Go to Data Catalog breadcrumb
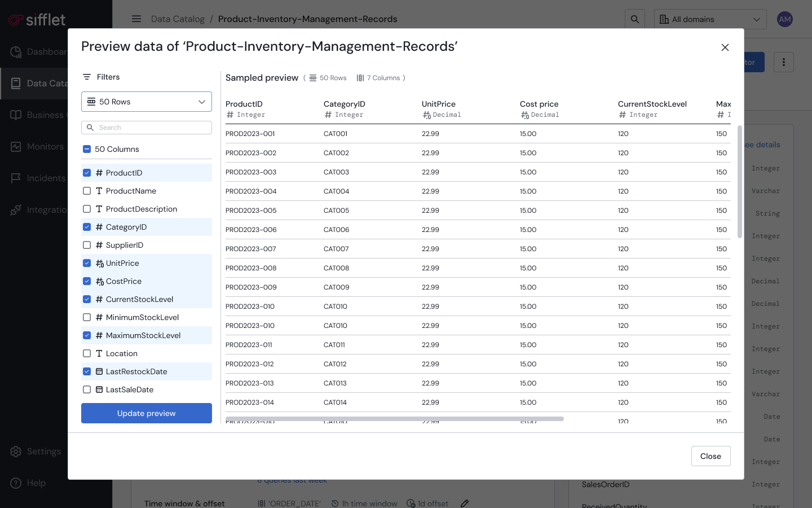 [x=178, y=19]
